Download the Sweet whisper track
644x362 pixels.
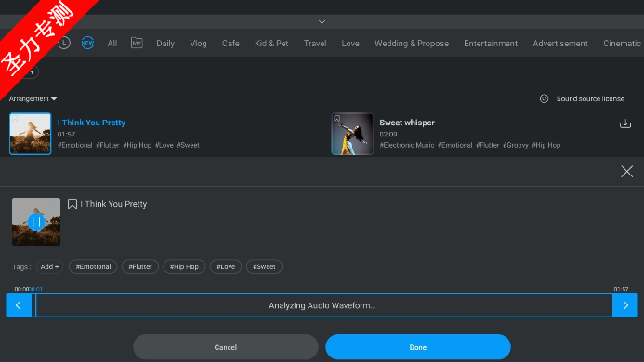coord(625,123)
